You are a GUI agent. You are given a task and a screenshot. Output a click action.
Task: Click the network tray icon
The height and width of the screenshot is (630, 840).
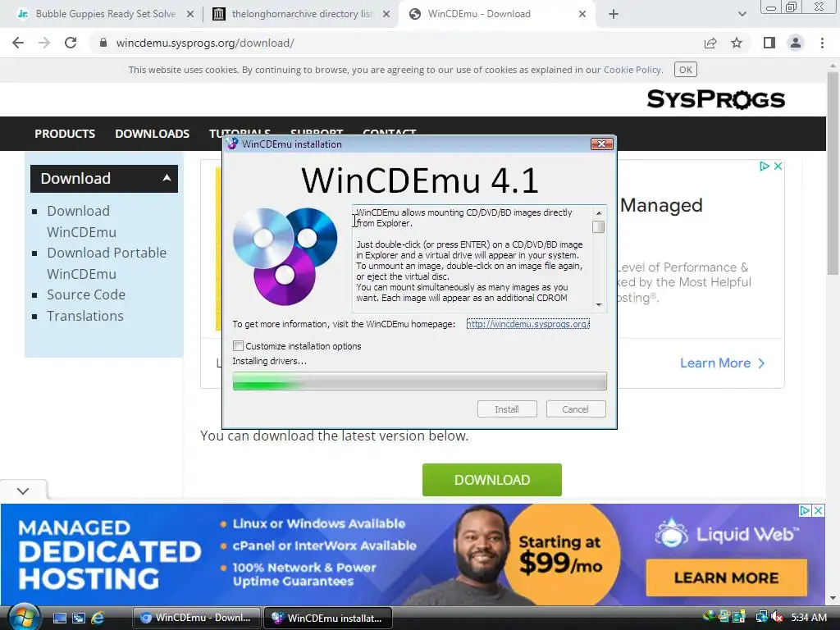(761, 617)
